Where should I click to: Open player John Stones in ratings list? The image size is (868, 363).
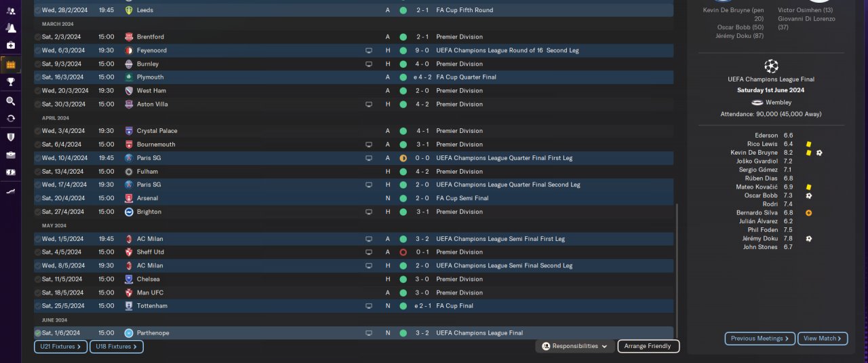point(761,247)
